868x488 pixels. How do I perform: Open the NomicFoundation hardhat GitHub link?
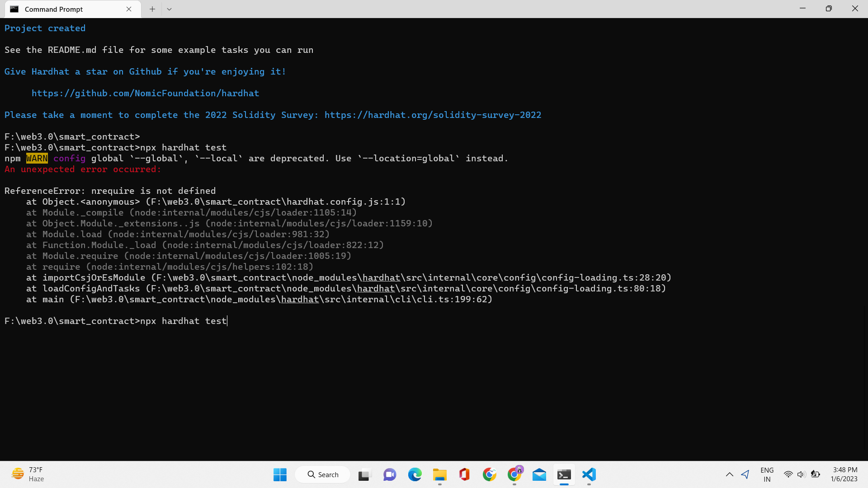click(x=145, y=93)
